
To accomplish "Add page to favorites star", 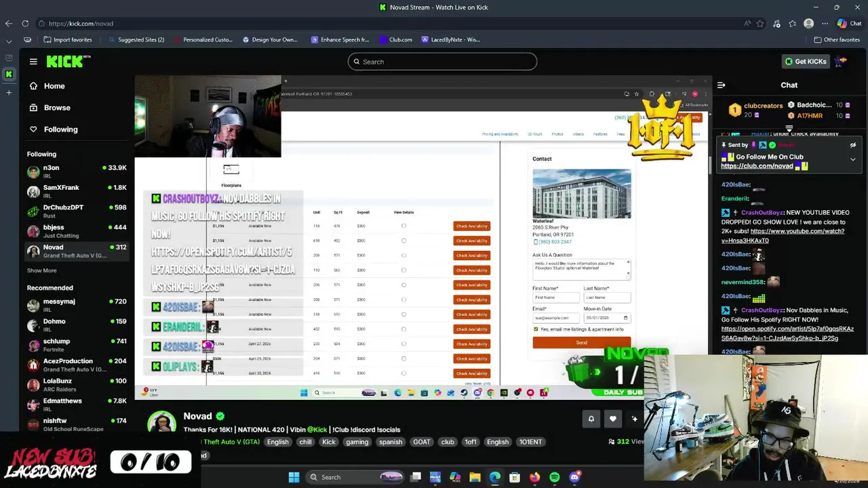I will pos(760,24).
